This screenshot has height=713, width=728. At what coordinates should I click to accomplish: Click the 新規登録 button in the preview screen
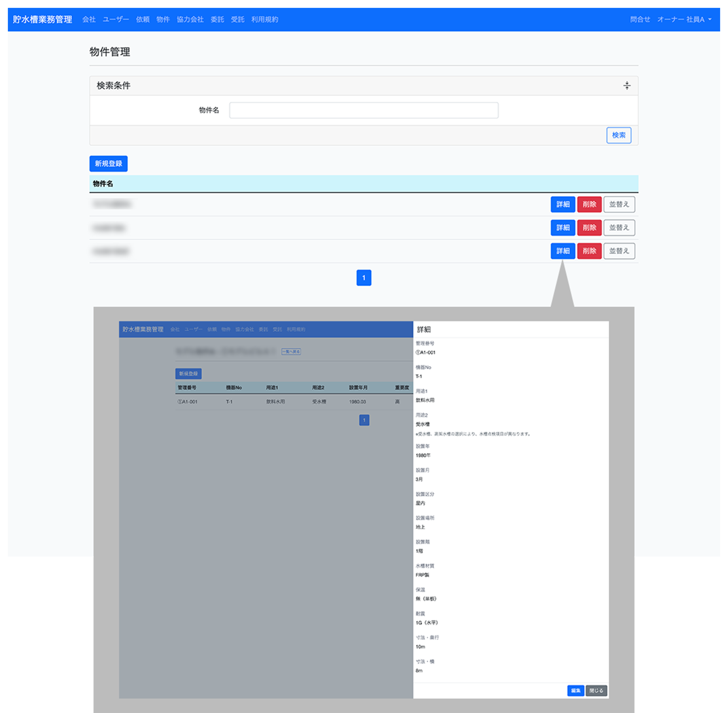coord(188,374)
